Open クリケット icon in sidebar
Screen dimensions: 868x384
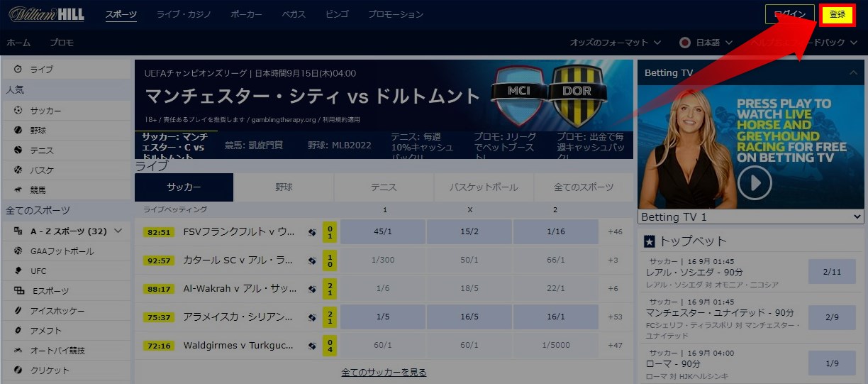[x=18, y=371]
